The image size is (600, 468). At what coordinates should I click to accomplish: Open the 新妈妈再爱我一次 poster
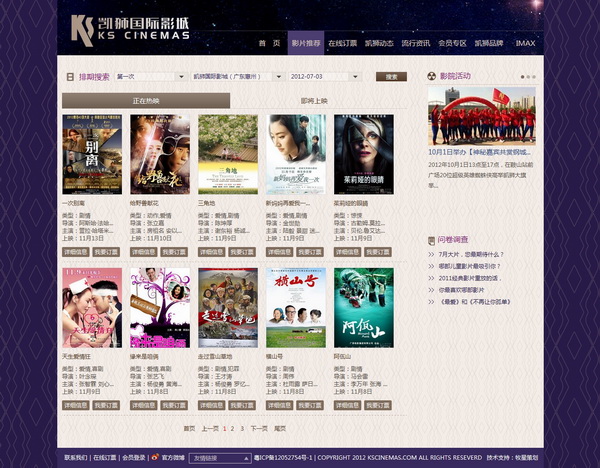point(296,154)
